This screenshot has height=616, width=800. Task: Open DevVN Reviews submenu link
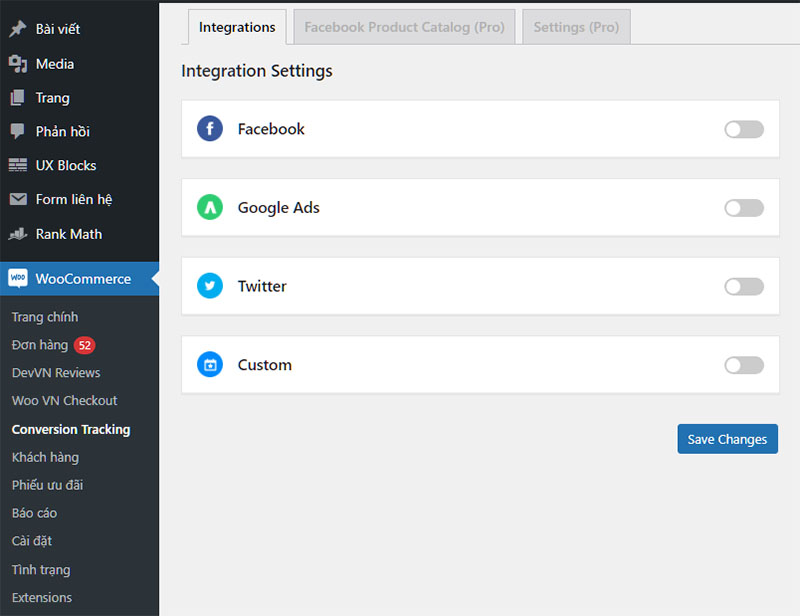point(56,373)
